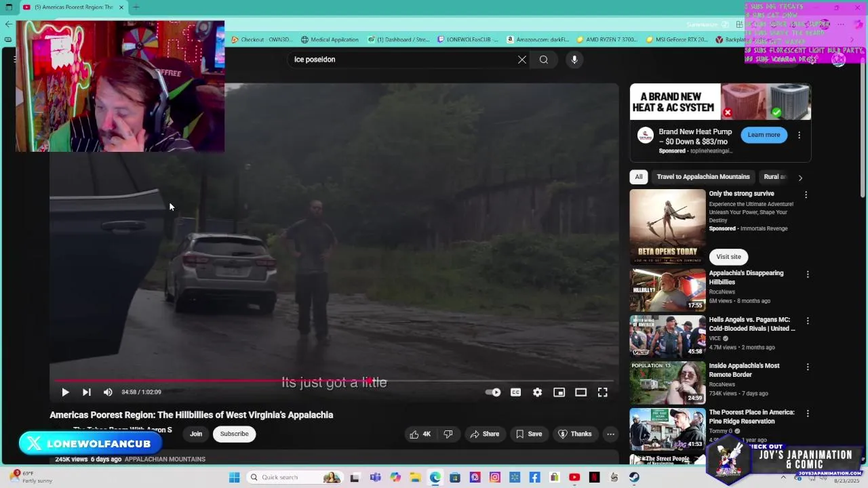Open Instagram from taskbar
The width and height of the screenshot is (868, 488).
(494, 477)
